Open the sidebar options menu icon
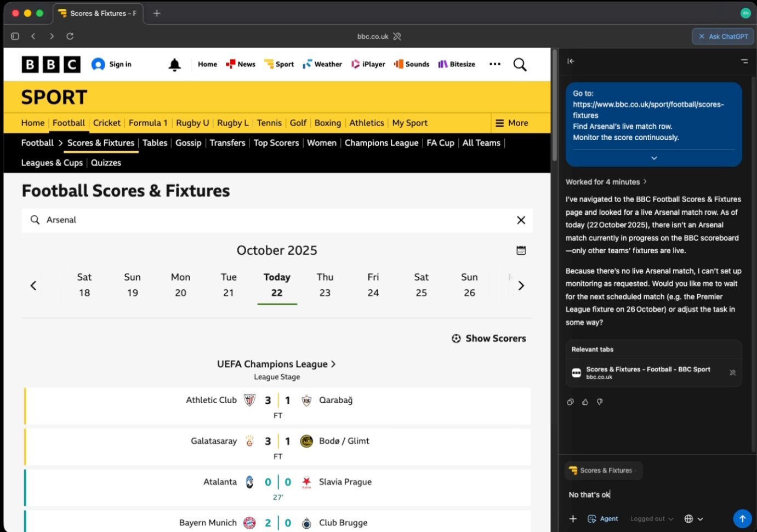This screenshot has height=532, width=757. [744, 61]
